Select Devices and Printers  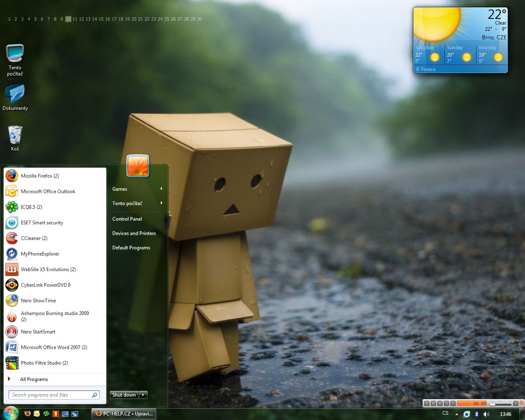tap(134, 233)
